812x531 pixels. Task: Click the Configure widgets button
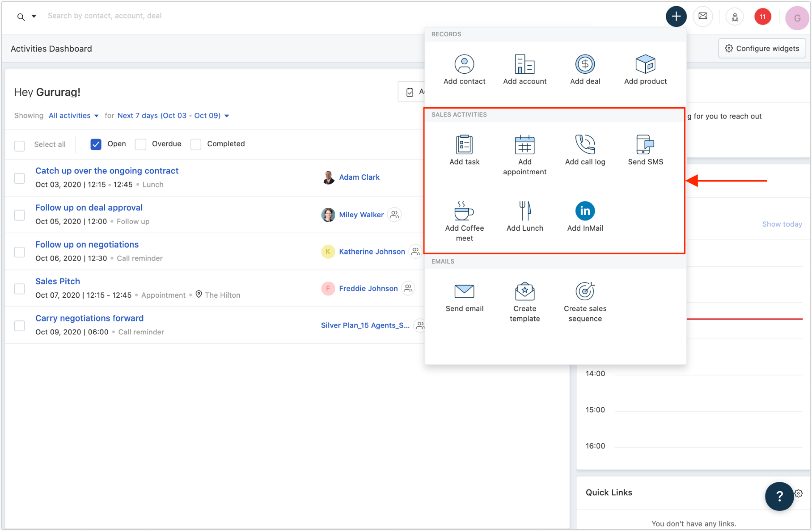point(762,49)
